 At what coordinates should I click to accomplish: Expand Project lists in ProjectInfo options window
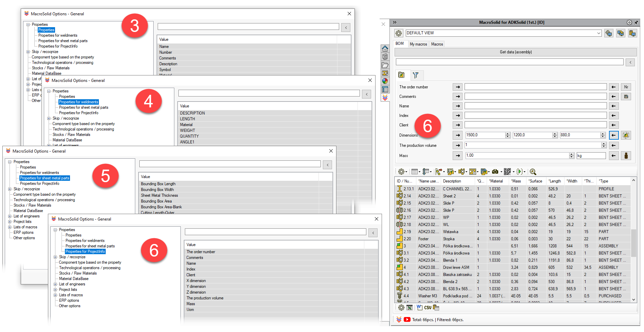[x=55, y=290]
